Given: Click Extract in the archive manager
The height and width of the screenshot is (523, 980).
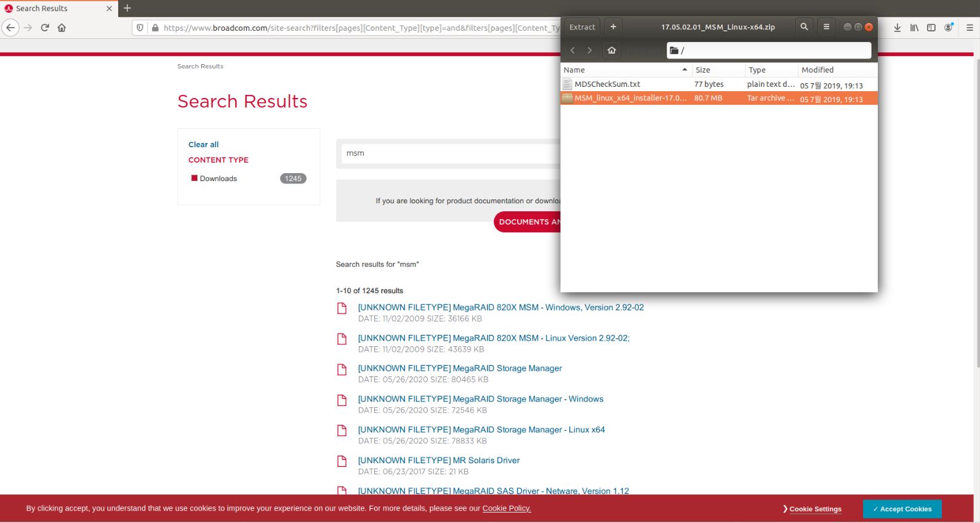Looking at the screenshot, I should 582,27.
